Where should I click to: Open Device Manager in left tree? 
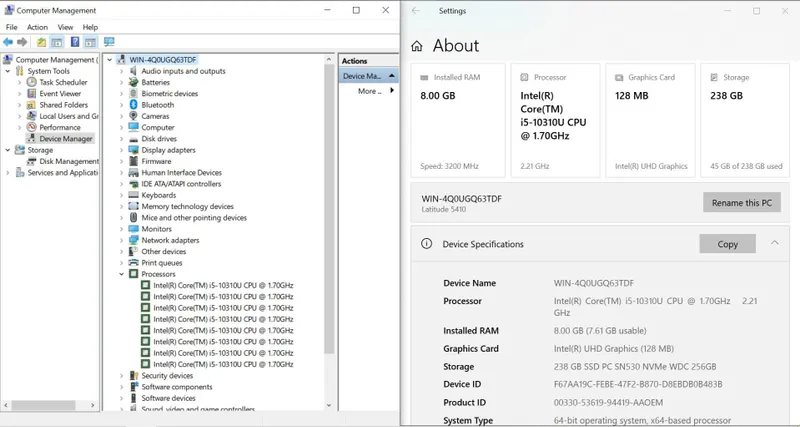(x=66, y=139)
